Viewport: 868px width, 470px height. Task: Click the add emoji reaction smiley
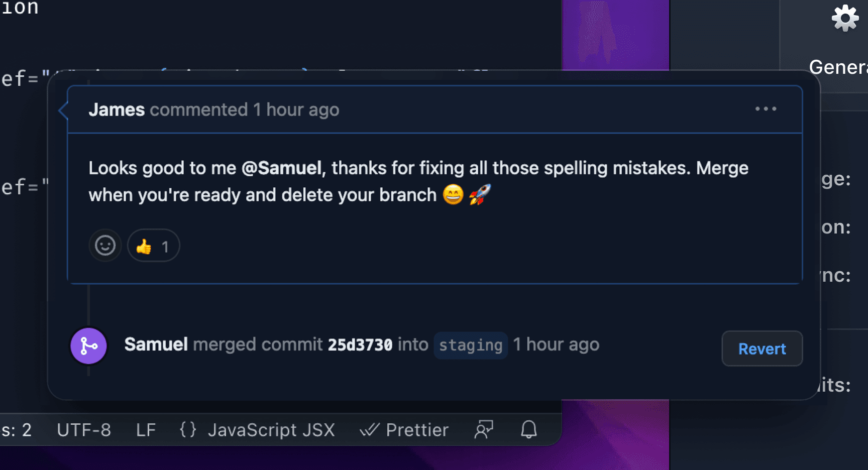(105, 246)
